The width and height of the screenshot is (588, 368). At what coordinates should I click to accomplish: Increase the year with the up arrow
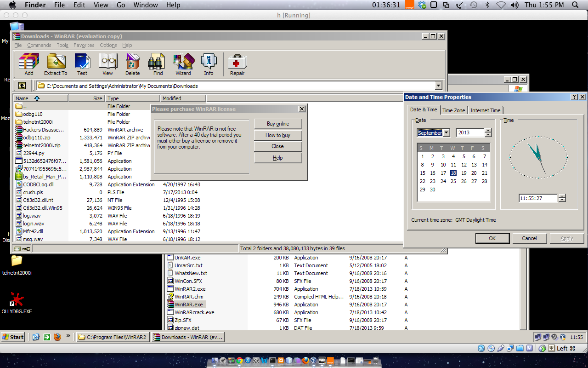(x=488, y=131)
